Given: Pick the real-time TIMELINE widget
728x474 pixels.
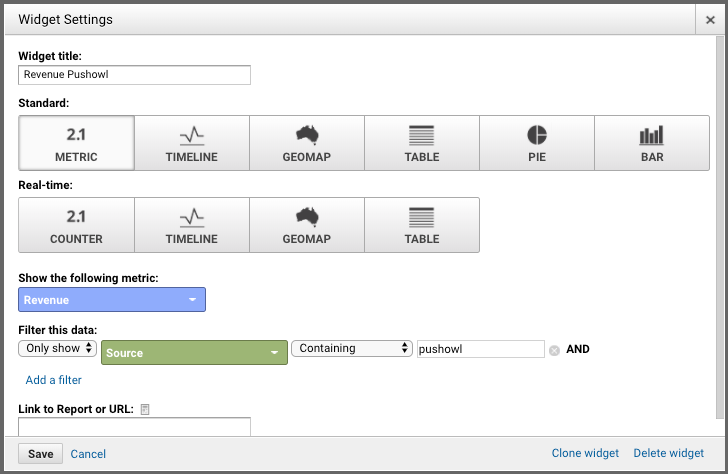Looking at the screenshot, I should pyautogui.click(x=192, y=225).
